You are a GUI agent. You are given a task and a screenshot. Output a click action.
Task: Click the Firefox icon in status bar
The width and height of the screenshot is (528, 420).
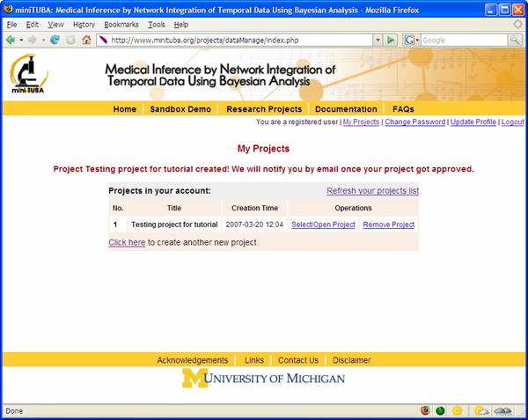pyautogui.click(x=426, y=410)
